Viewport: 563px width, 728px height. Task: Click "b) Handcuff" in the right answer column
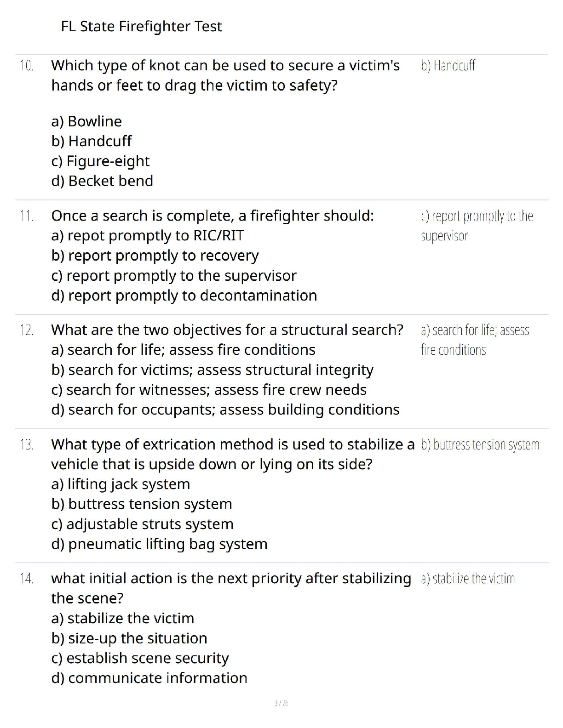(448, 66)
